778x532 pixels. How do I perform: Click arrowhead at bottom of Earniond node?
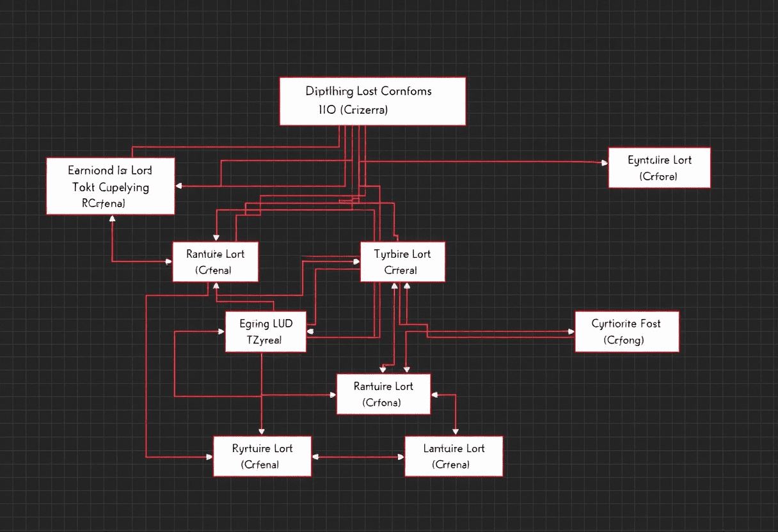113,219
